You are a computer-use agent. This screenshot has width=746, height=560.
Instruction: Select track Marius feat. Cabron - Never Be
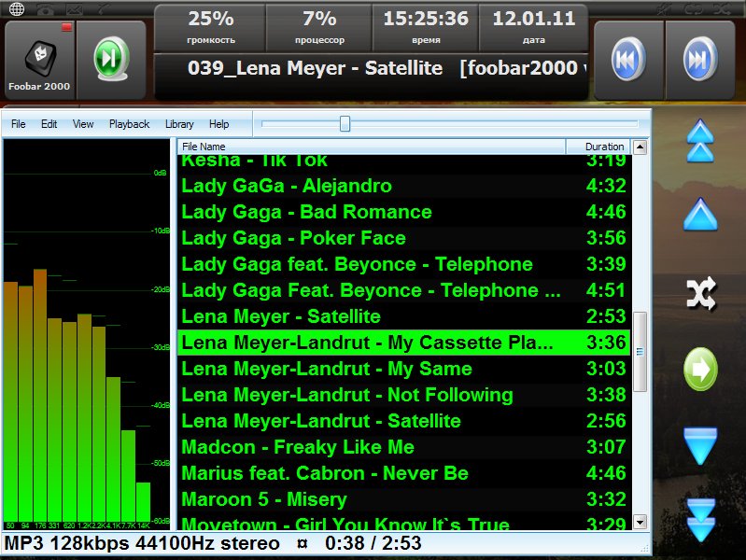(404, 473)
